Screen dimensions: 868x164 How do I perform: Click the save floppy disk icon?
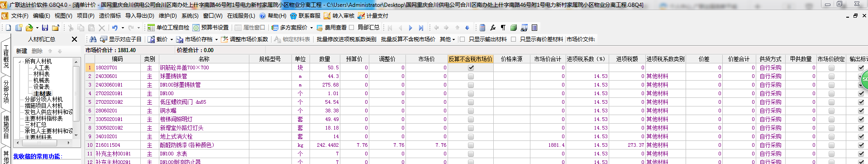pyautogui.click(x=45, y=28)
